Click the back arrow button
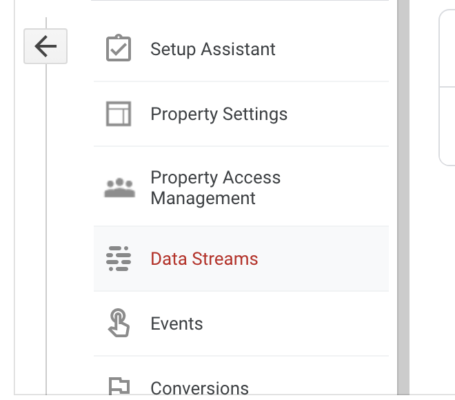 pyautogui.click(x=45, y=46)
